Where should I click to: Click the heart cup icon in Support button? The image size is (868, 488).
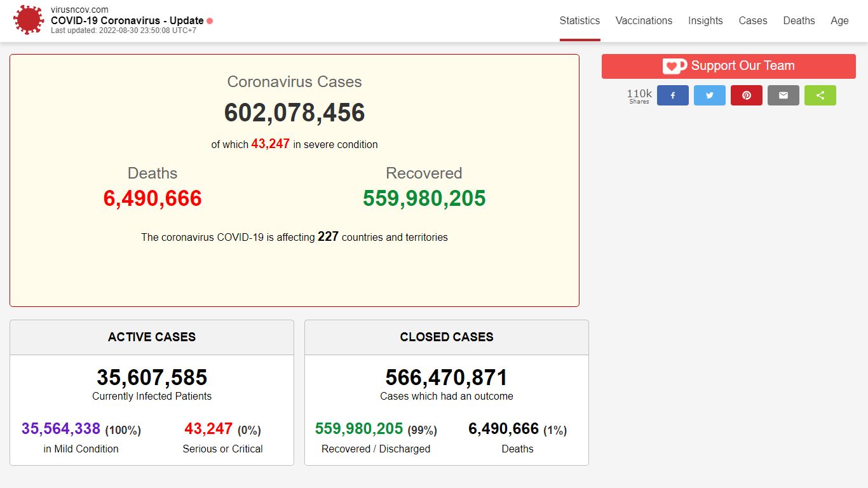[x=675, y=66]
